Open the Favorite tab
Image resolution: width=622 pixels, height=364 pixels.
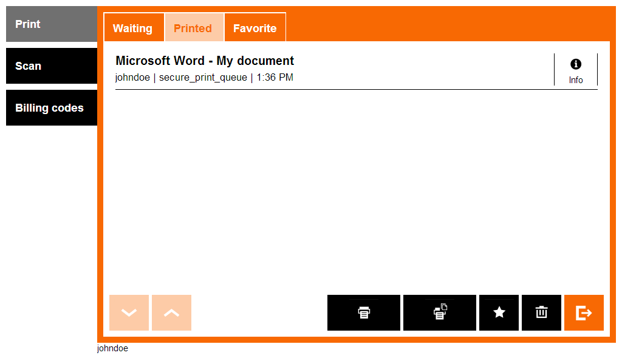coord(255,28)
